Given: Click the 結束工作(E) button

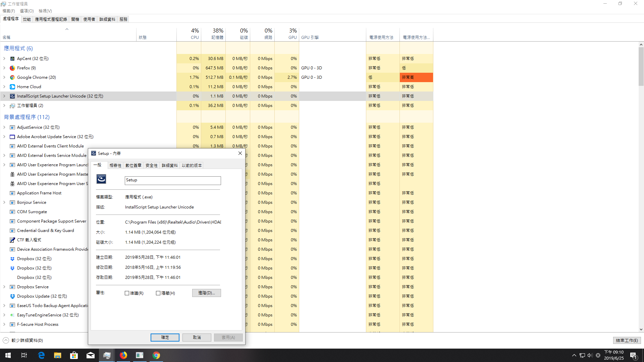Looking at the screenshot, I should (627, 341).
